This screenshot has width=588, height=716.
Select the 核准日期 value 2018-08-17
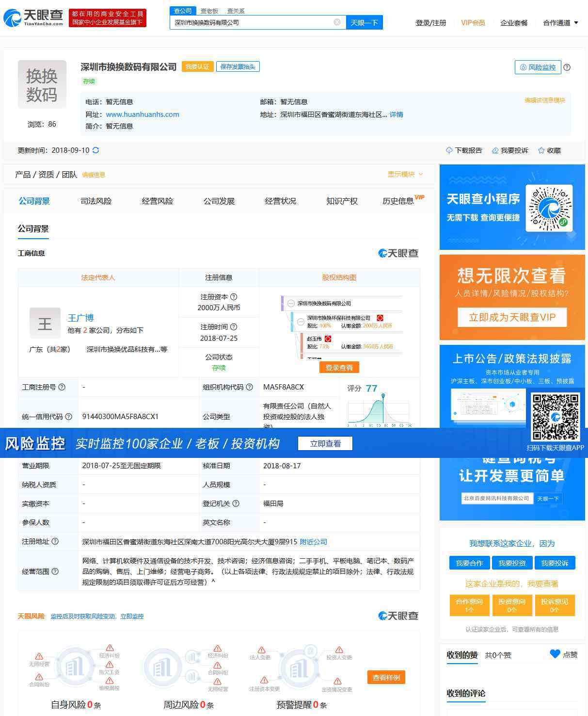pyautogui.click(x=282, y=466)
